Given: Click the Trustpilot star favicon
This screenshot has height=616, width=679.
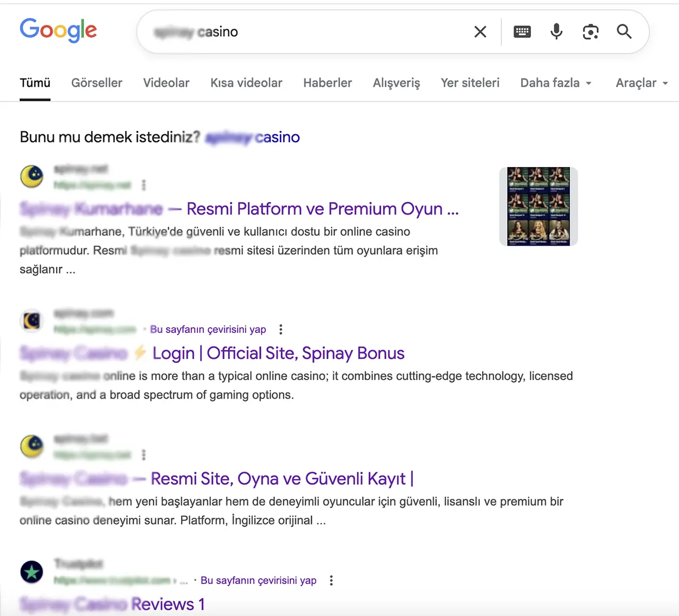Looking at the screenshot, I should tap(32, 572).
